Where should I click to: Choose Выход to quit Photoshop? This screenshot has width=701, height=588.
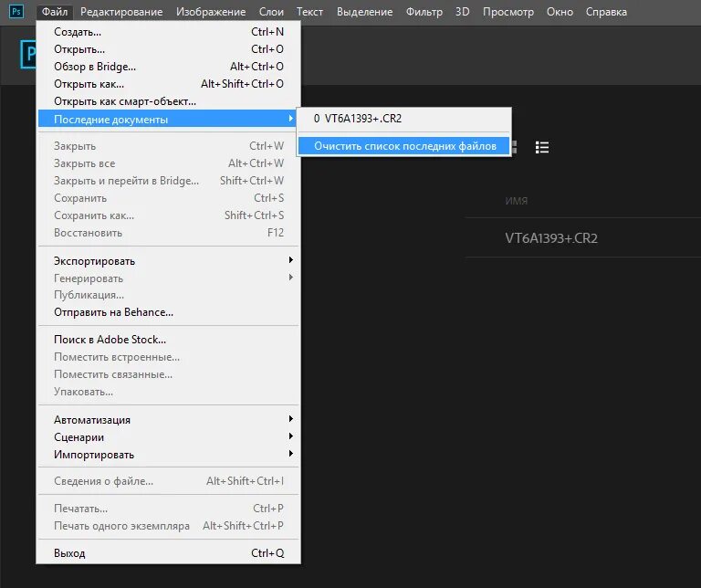tap(169, 553)
